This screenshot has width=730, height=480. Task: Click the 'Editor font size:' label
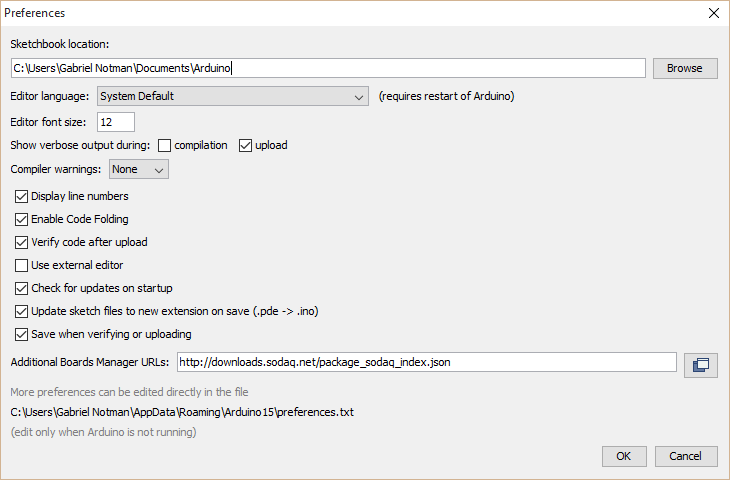pos(48,122)
